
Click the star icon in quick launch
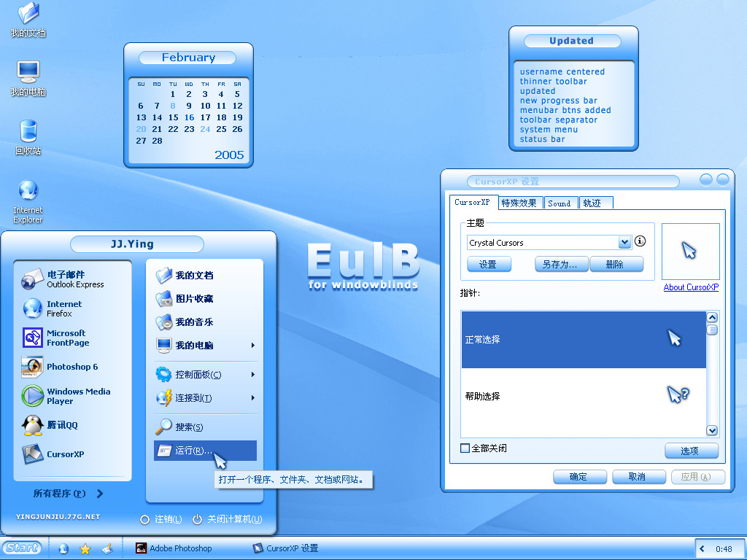85,548
